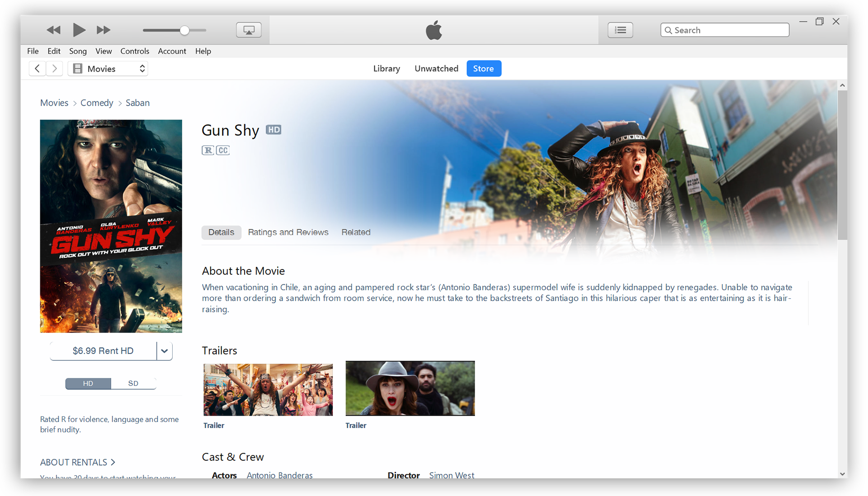
Task: Click the Gun Shy title text
Action: pyautogui.click(x=231, y=130)
